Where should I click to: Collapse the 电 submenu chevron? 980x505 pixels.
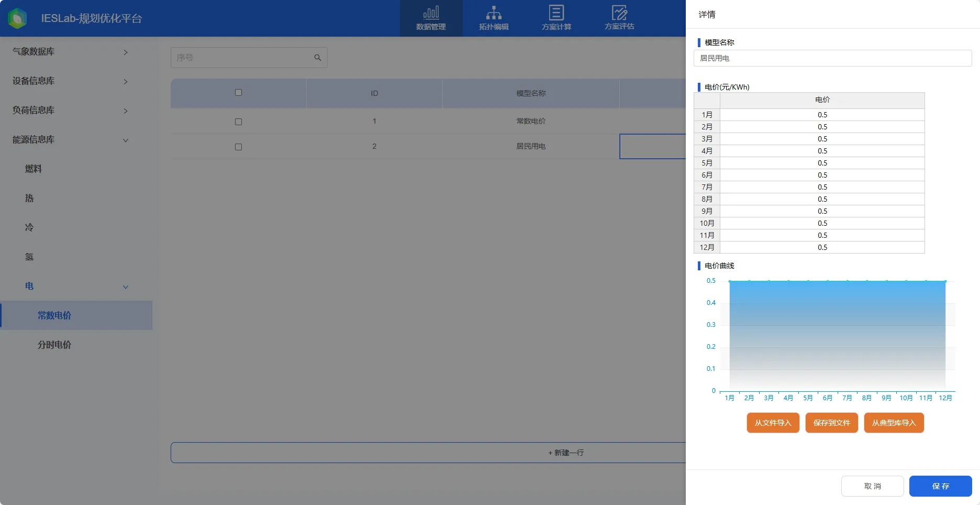[x=126, y=287]
